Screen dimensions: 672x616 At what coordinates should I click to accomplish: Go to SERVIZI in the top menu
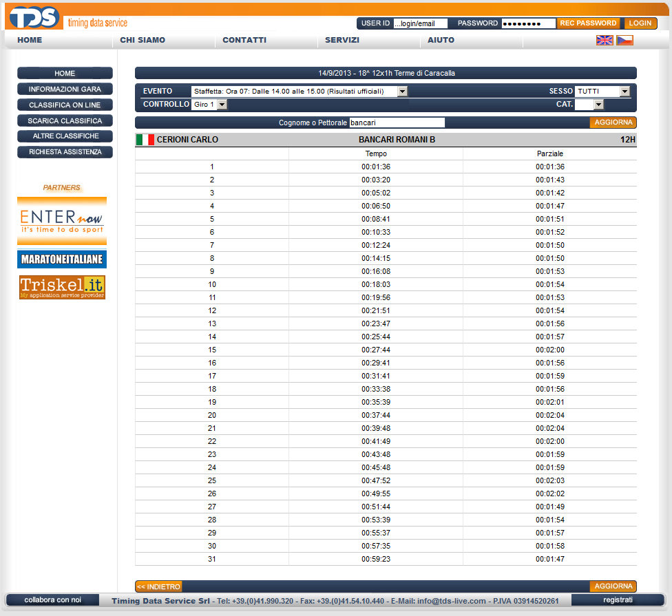(x=342, y=41)
